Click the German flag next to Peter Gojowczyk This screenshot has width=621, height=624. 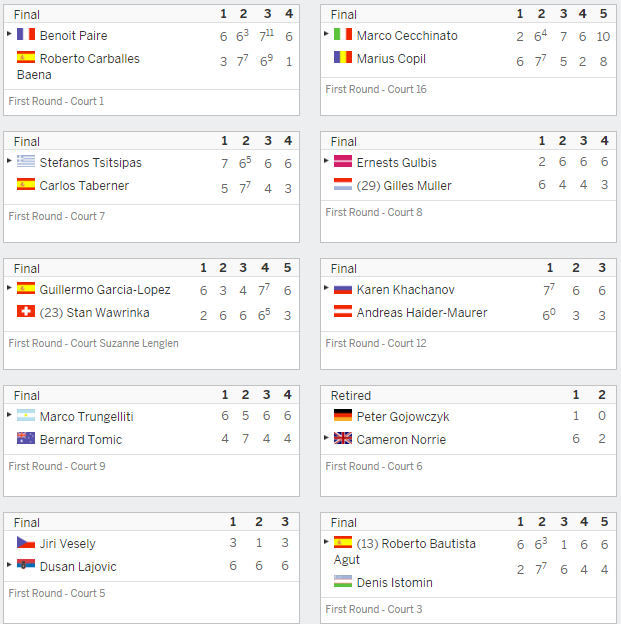coord(343,415)
